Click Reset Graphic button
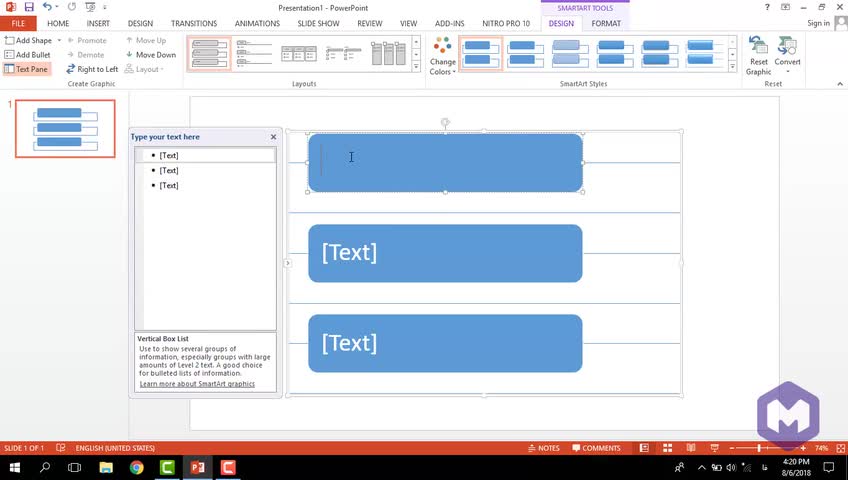The image size is (848, 480). [758, 56]
